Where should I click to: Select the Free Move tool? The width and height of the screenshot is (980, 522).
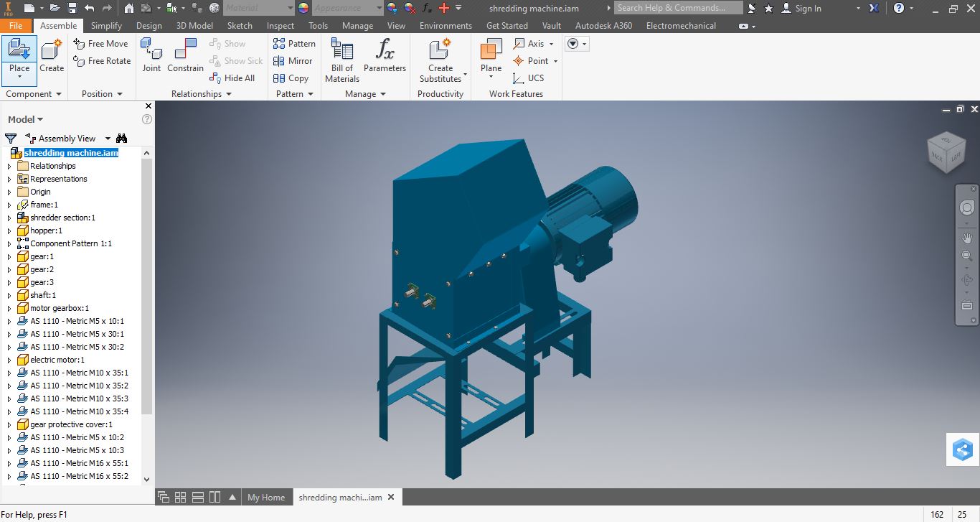click(x=100, y=44)
